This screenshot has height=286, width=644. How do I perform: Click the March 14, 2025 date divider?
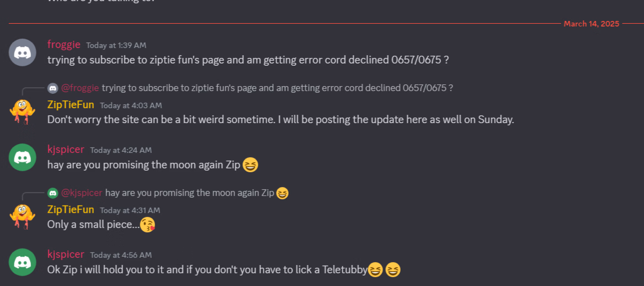(592, 24)
